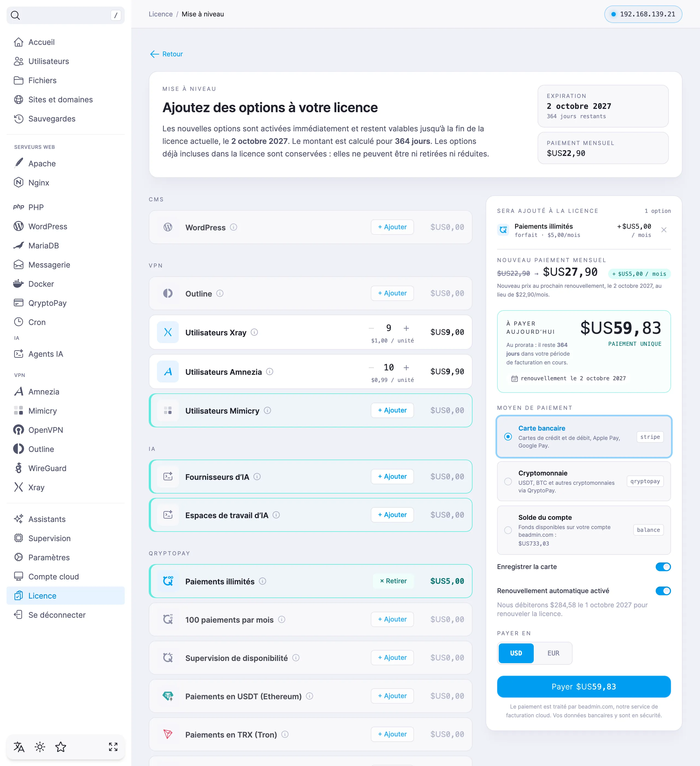
Task: Show info for Paiements en TRX (Tron)
Action: point(285,735)
